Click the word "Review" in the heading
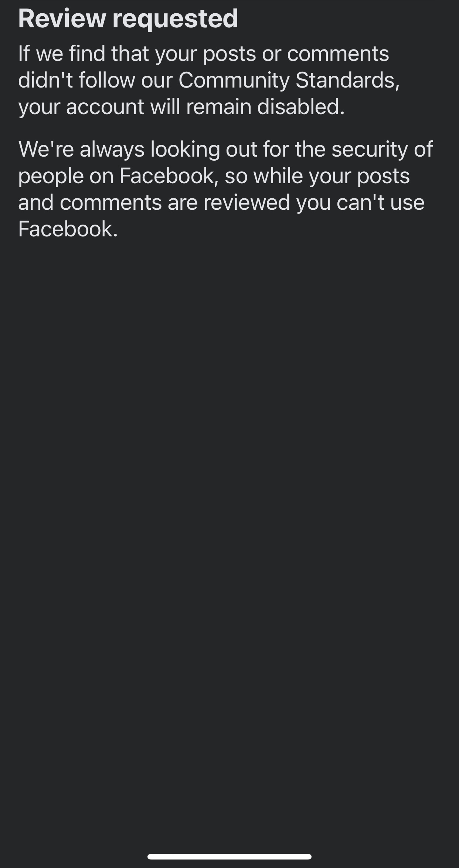 (x=62, y=18)
